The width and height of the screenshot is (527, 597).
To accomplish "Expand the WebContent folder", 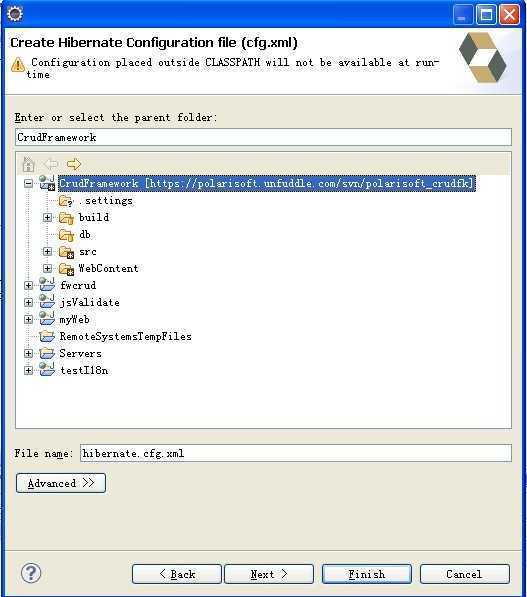I will coord(47,268).
